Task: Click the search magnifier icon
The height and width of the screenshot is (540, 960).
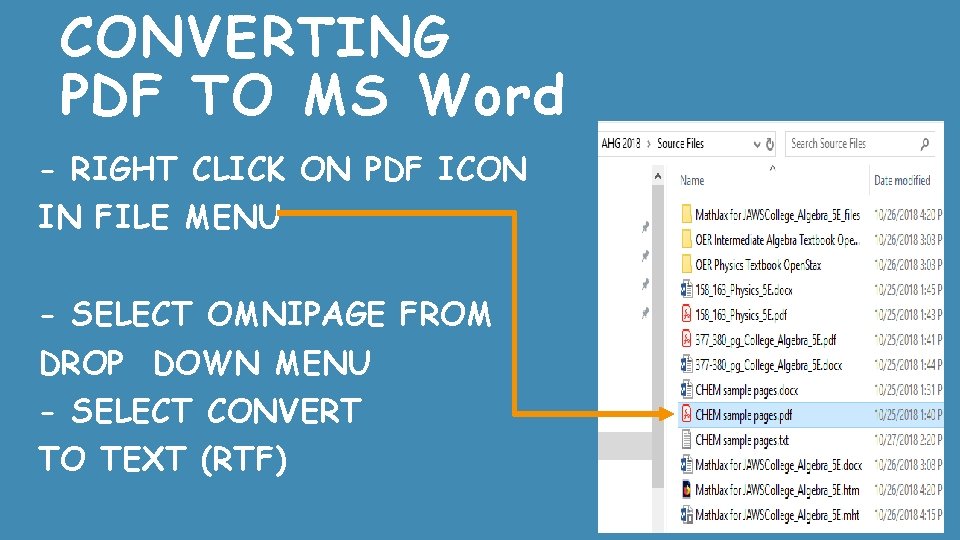Action: tap(924, 144)
